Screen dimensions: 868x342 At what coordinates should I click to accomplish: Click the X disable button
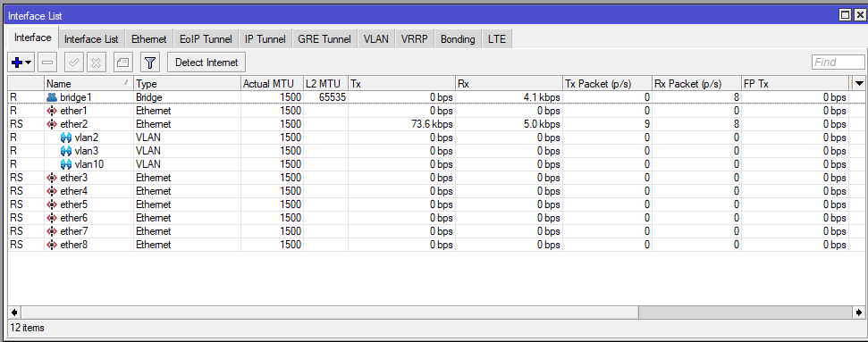(96, 63)
